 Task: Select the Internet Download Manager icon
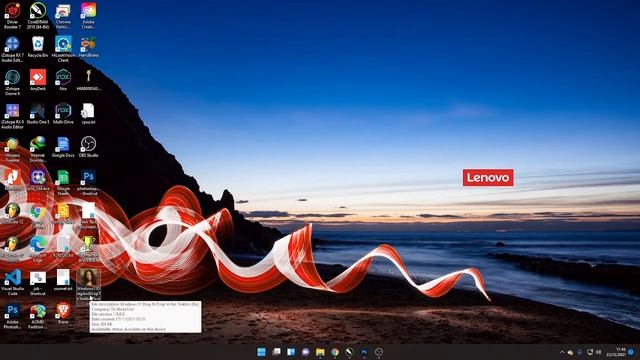[x=38, y=149]
